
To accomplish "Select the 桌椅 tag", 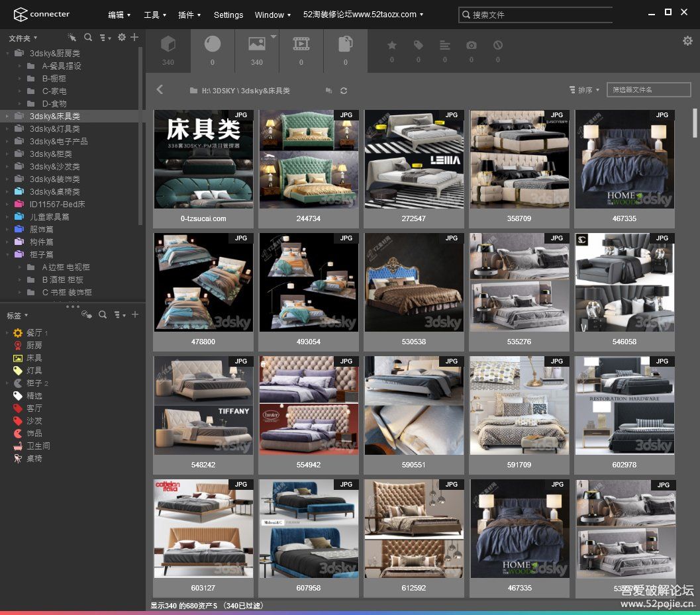I will coord(34,458).
